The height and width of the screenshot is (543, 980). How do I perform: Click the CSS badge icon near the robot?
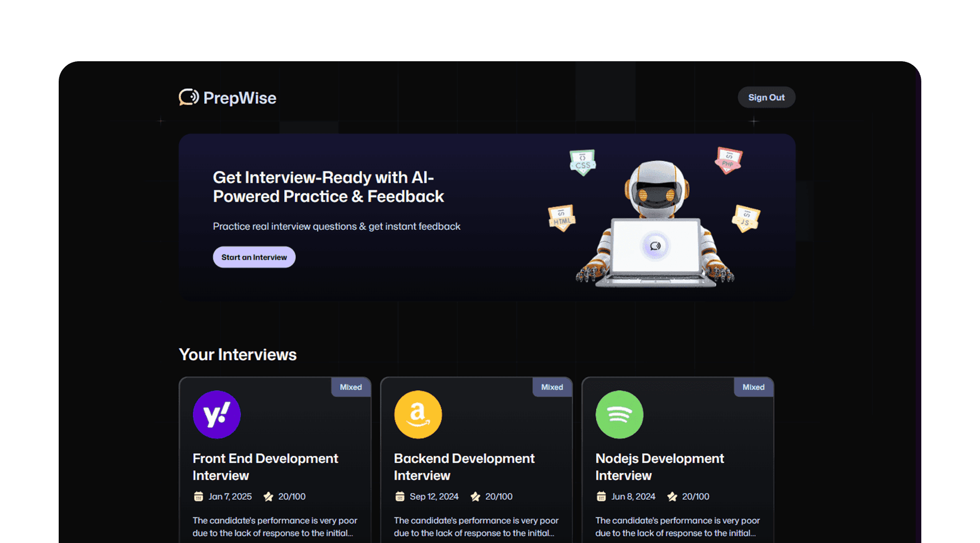(x=582, y=162)
